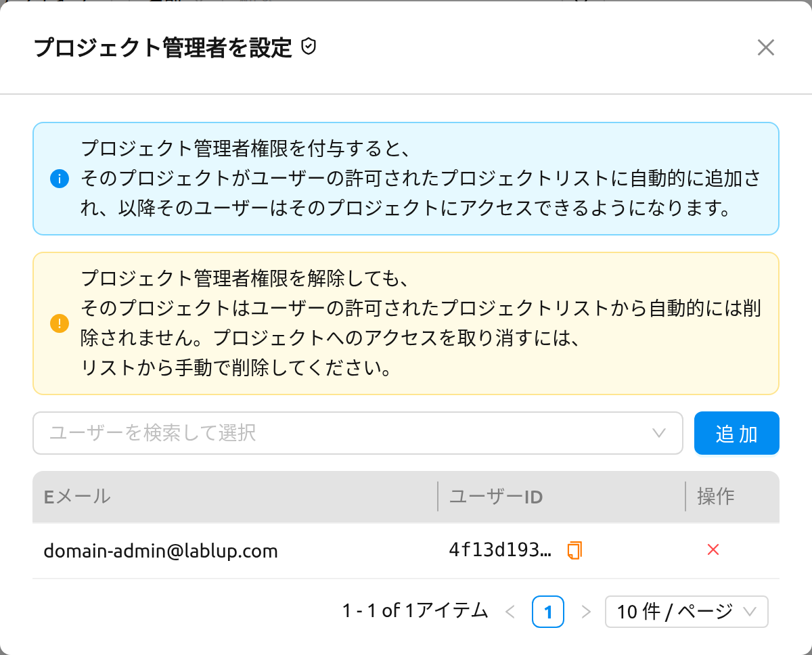Copy the user ID 4f13d193
The height and width of the screenshot is (655, 812).
point(574,550)
